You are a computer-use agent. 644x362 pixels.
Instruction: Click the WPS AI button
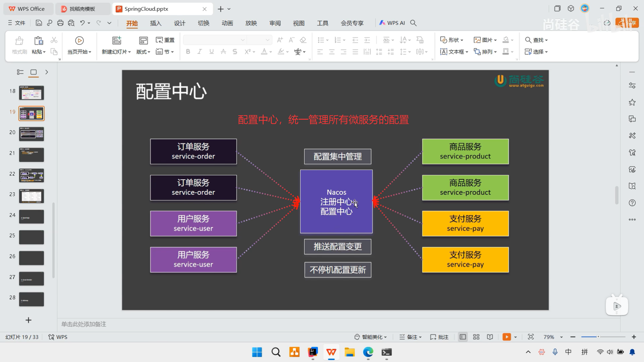coord(392,23)
